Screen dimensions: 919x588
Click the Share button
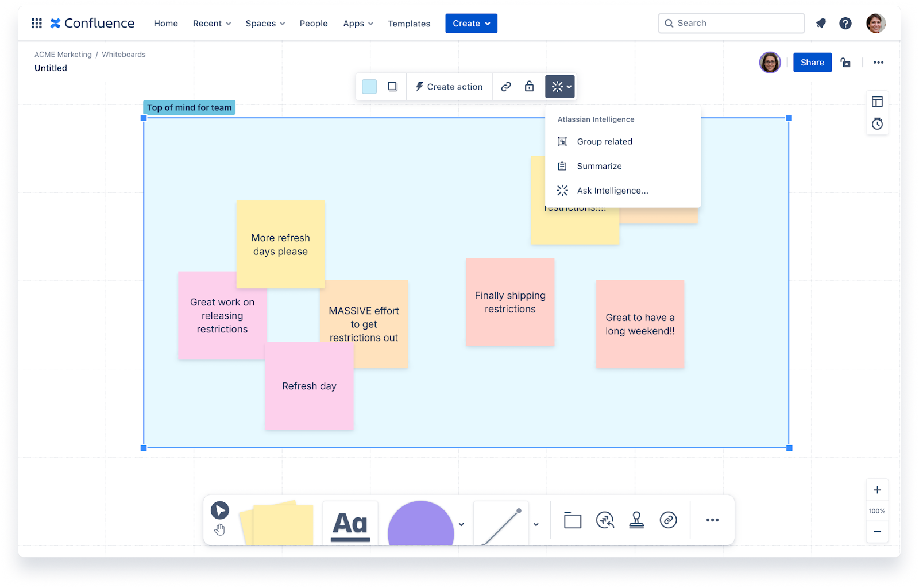point(812,62)
